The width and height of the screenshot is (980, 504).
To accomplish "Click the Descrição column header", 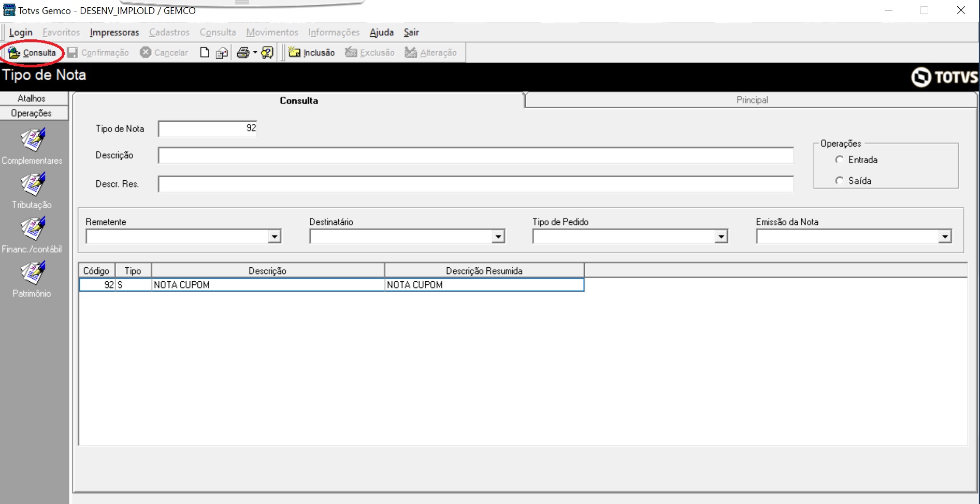I will click(x=268, y=270).
